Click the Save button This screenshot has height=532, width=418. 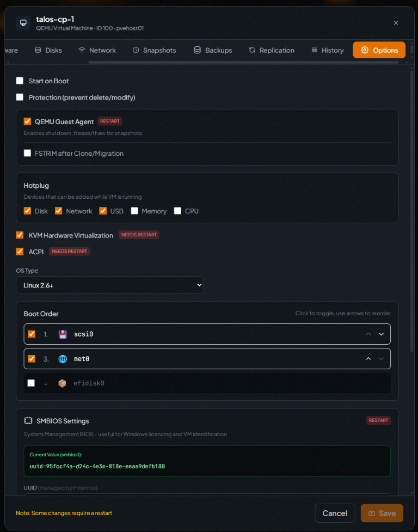click(382, 513)
